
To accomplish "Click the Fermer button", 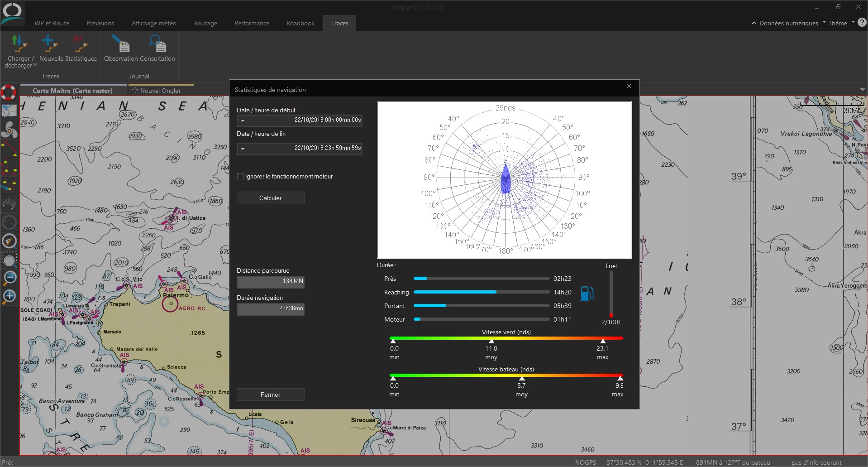I will click(x=271, y=395).
